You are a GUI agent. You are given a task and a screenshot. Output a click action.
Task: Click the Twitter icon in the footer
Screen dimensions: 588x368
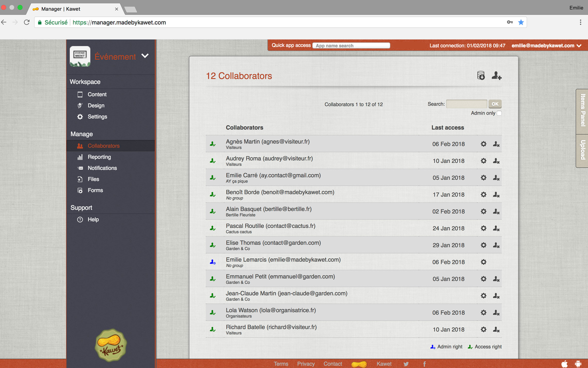coord(406,364)
